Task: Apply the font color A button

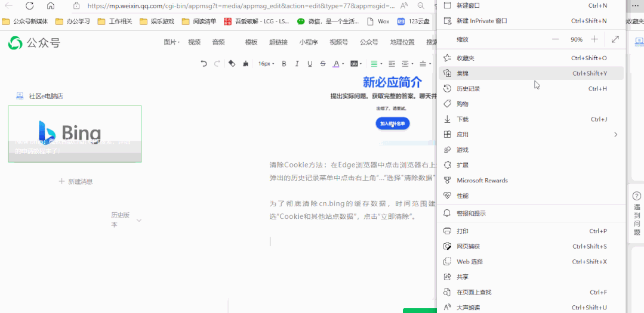Action: point(335,64)
